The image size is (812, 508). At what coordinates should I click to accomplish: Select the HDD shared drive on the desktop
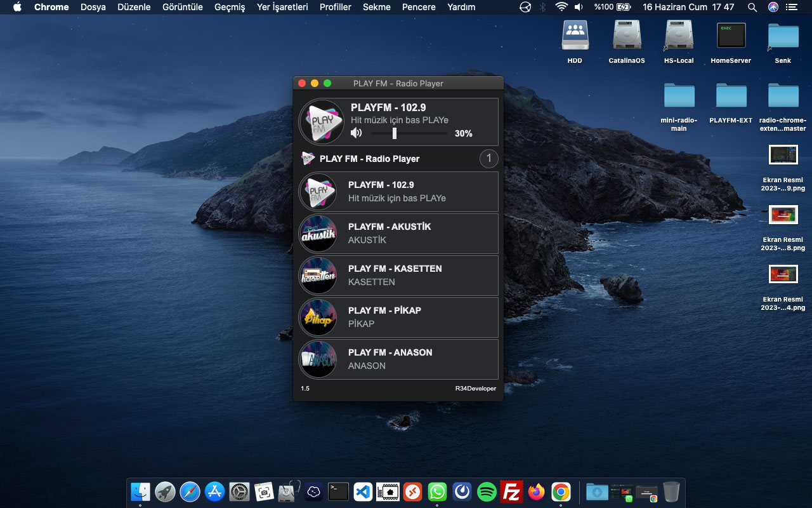point(575,36)
